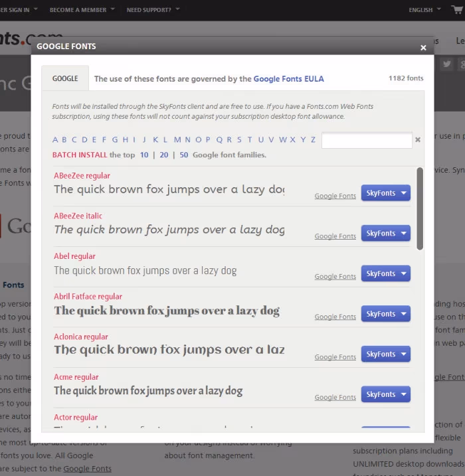
Task: Batch install the top 20 font families
Action: pos(164,155)
